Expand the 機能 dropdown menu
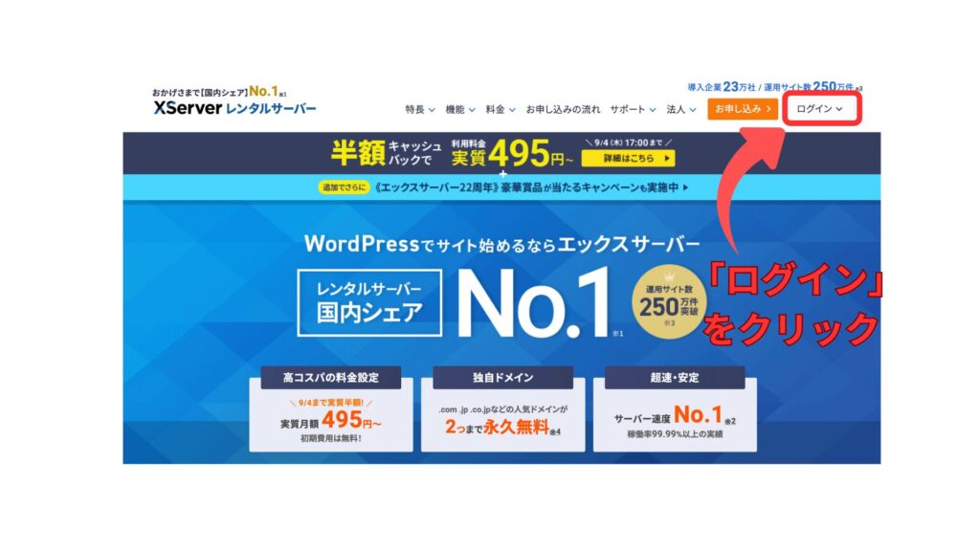980x551 pixels. click(460, 109)
